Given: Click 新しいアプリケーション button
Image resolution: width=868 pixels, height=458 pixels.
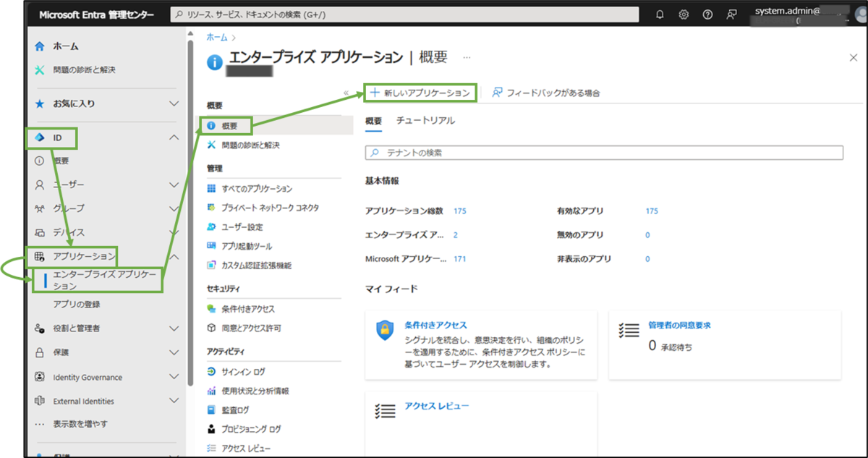Looking at the screenshot, I should click(420, 93).
